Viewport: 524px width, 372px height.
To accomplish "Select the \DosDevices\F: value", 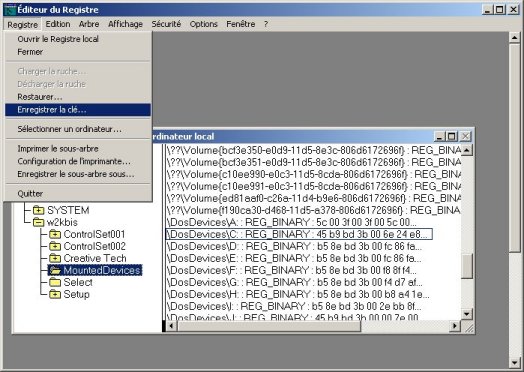I will tap(292, 270).
